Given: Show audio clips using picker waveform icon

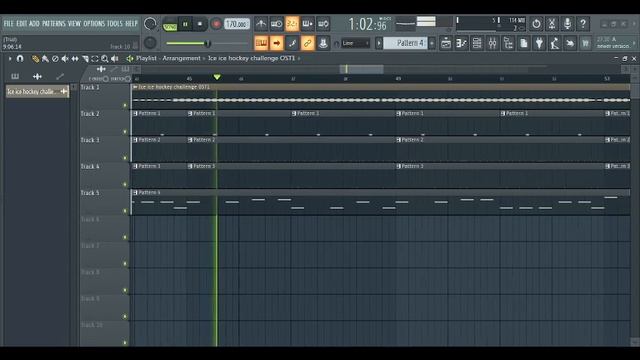Looking at the screenshot, I should 37,76.
